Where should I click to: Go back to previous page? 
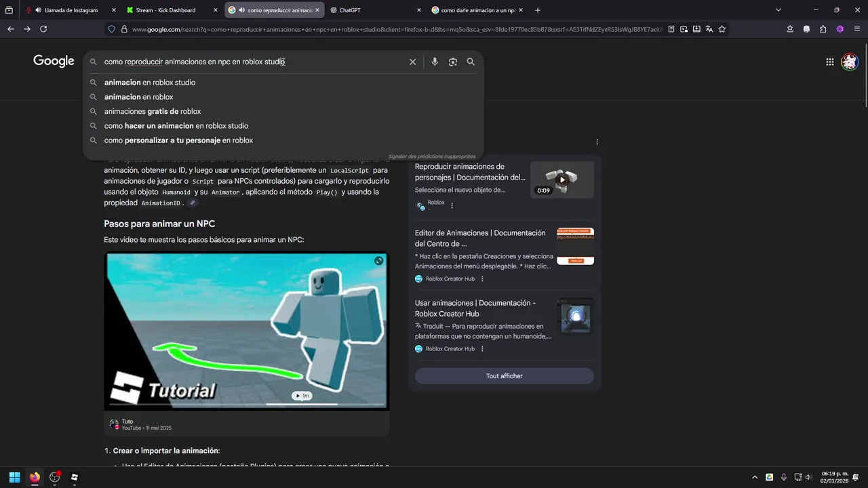10,29
